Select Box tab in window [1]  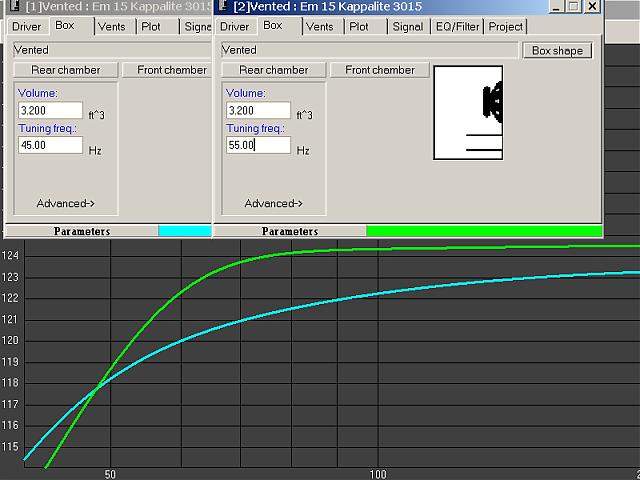64,26
